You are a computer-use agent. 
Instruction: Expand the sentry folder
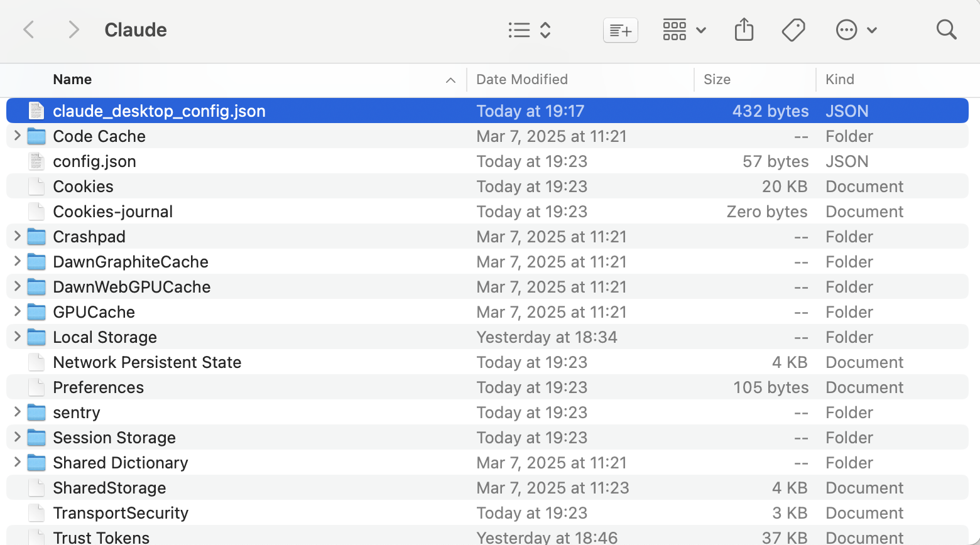[x=18, y=412]
